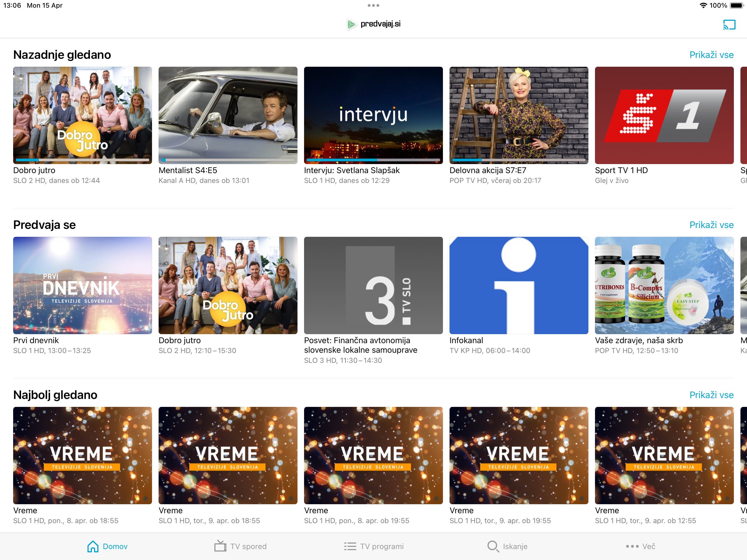Image resolution: width=747 pixels, height=560 pixels.
Task: Resume Dobro jutro in recently watched
Action: click(x=82, y=115)
